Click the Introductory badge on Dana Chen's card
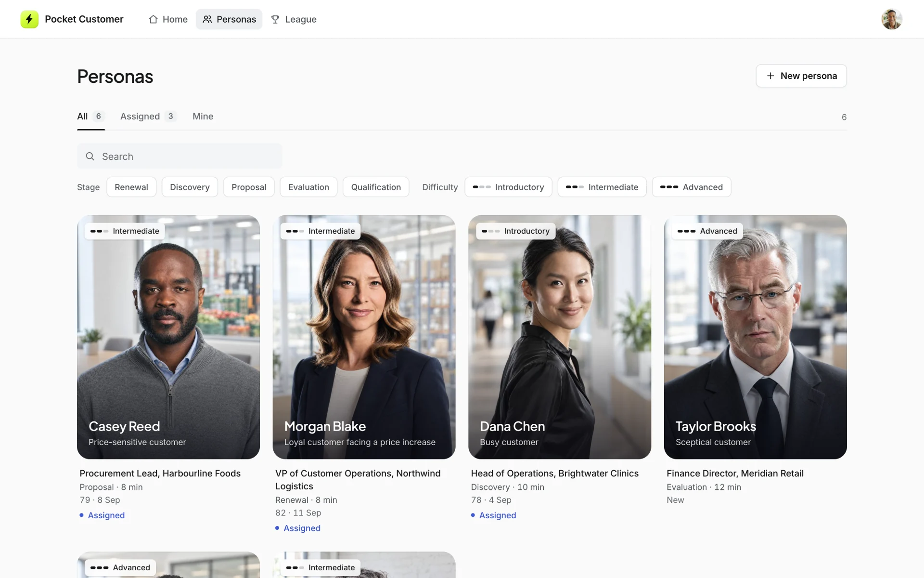Viewport: 924px width, 578px height. (516, 231)
